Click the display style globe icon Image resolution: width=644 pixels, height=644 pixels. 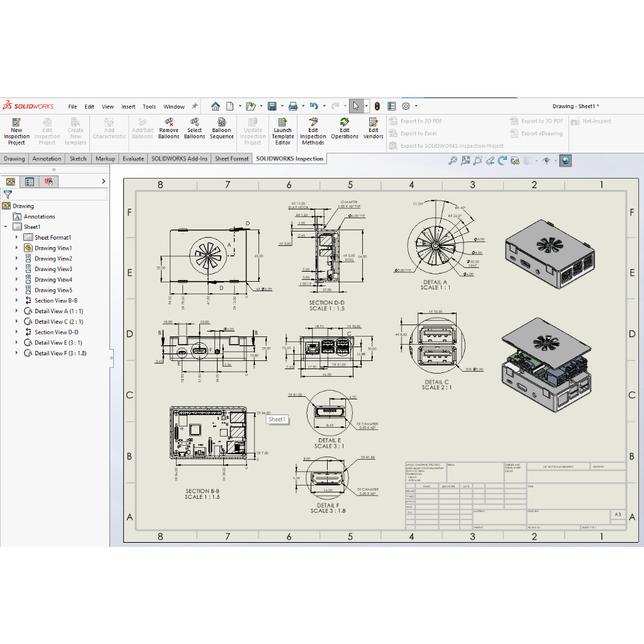[565, 160]
